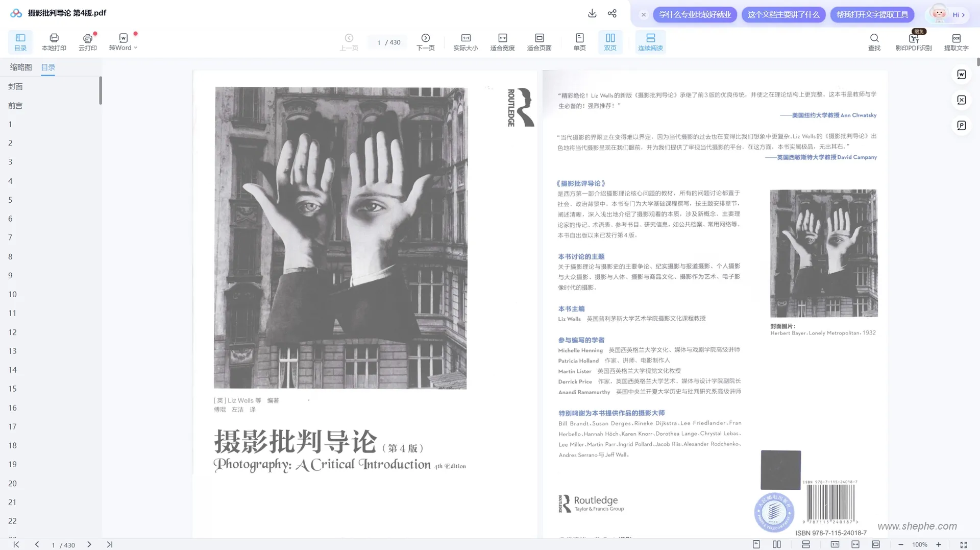Toggle 双页 two-page view mode

point(610,42)
